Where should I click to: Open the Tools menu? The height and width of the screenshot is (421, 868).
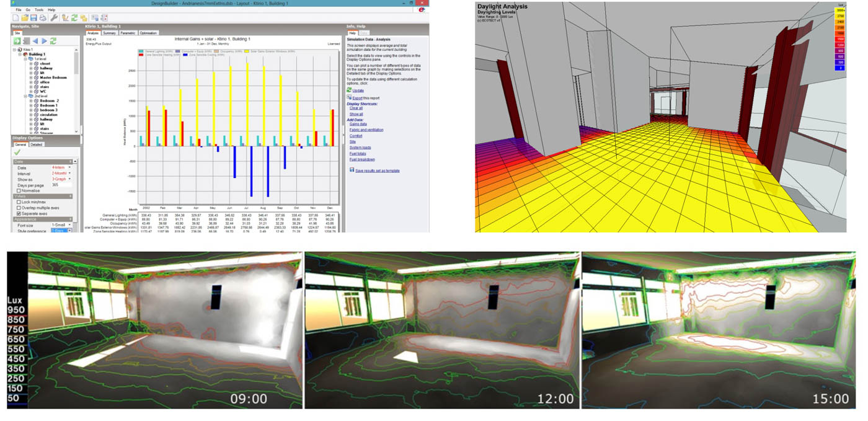38,10
